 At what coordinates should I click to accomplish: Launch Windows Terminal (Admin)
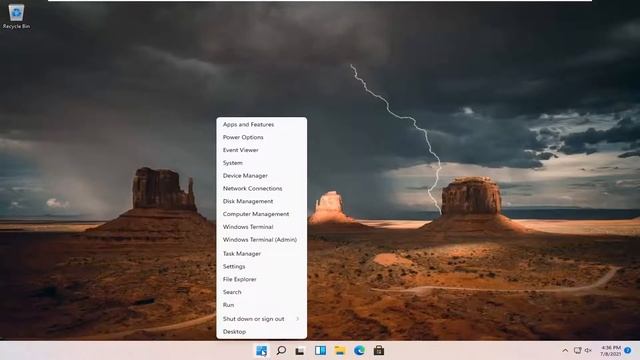pos(262,240)
